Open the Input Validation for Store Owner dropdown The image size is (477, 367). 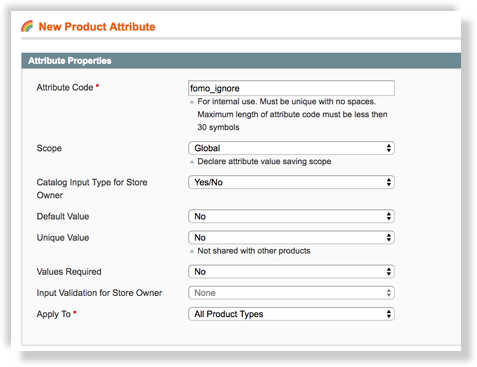[x=291, y=293]
